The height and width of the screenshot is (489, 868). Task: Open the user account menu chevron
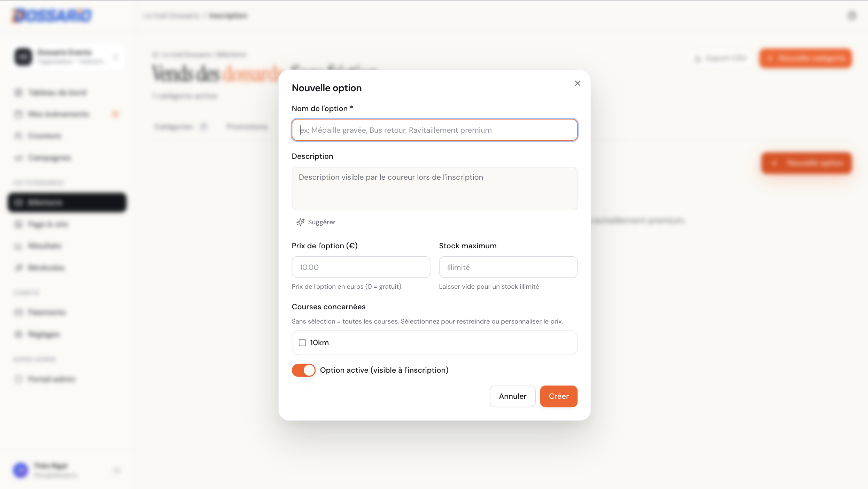pos(117,471)
